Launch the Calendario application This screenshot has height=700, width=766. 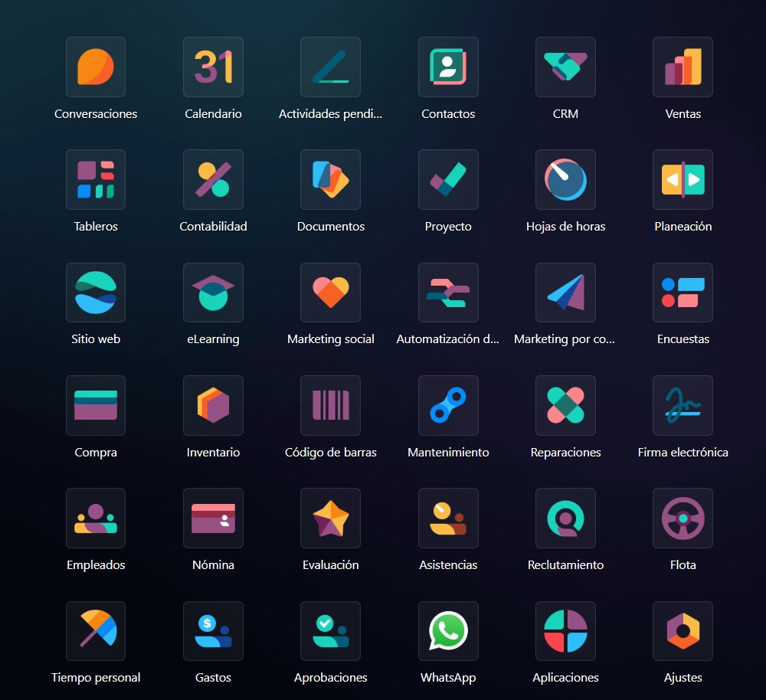tap(213, 67)
